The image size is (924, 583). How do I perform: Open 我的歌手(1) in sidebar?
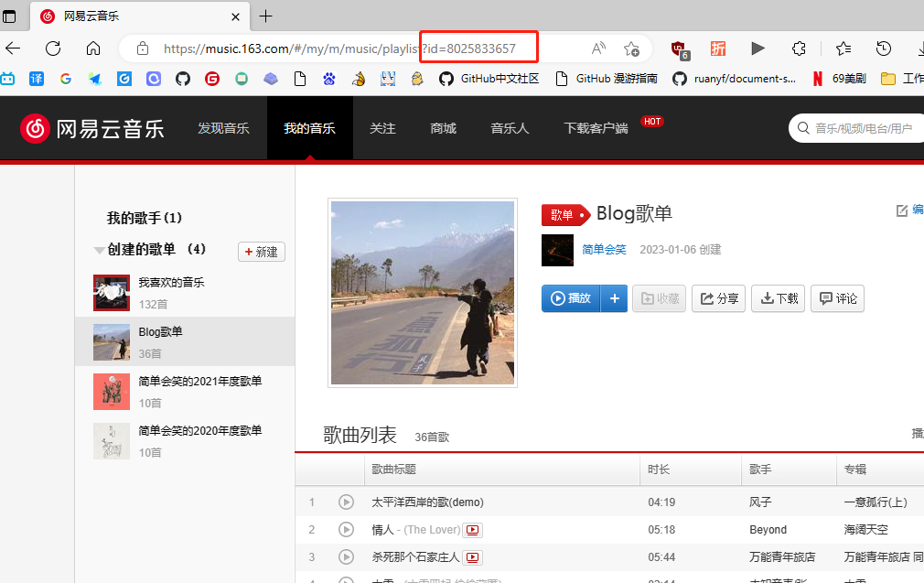(x=145, y=218)
